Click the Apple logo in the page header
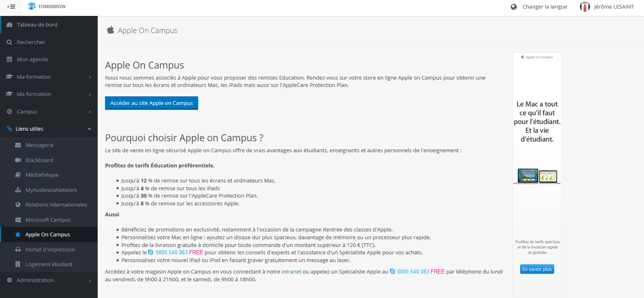The width and height of the screenshot is (644, 298). pyautogui.click(x=110, y=30)
